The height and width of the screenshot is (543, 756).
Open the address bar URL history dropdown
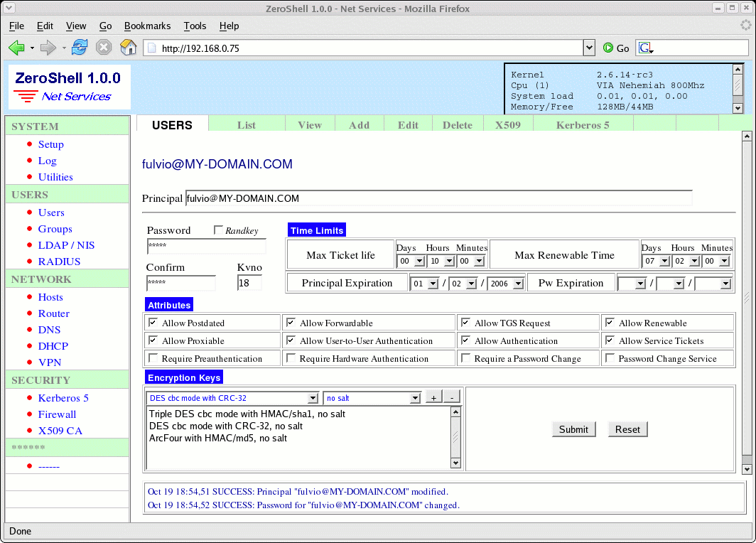(x=589, y=48)
